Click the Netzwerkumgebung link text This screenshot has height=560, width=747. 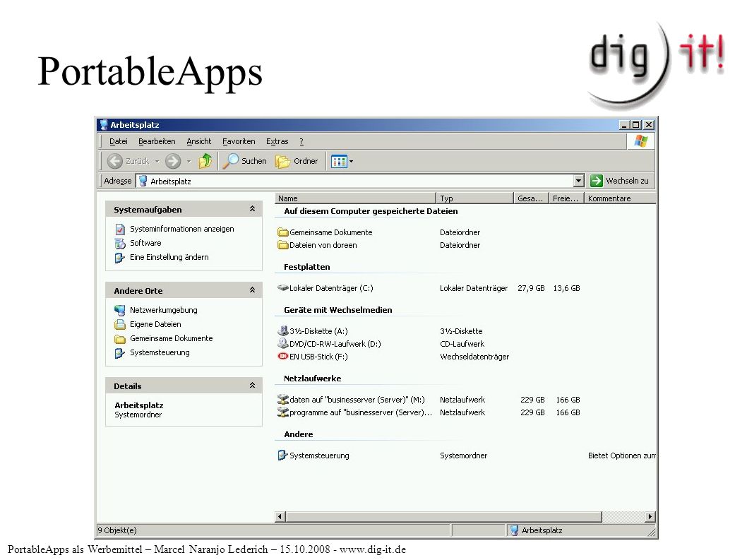tap(163, 310)
